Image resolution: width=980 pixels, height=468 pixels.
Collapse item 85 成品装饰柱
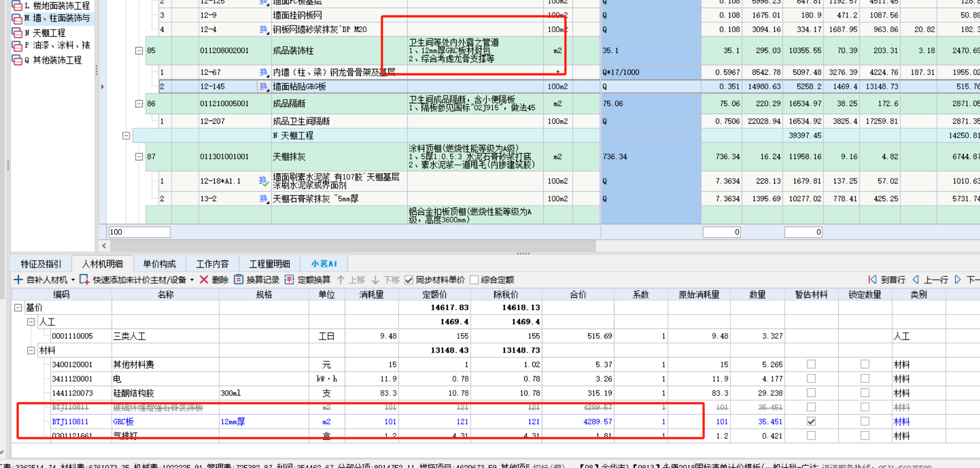click(139, 51)
